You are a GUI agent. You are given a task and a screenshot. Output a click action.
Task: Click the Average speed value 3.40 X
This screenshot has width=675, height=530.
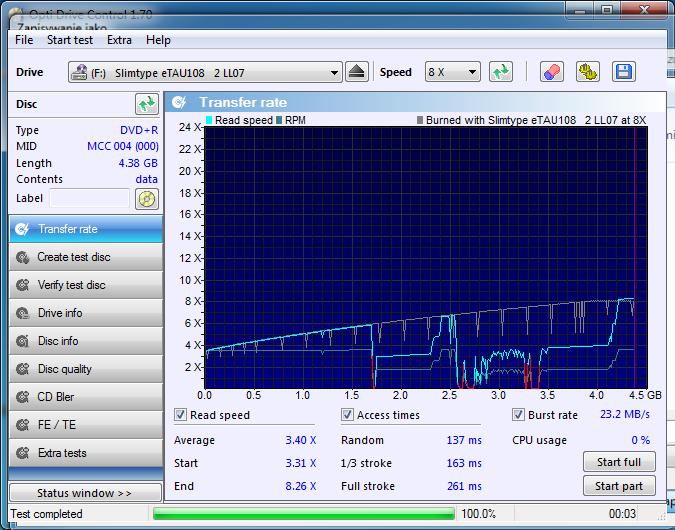301,440
